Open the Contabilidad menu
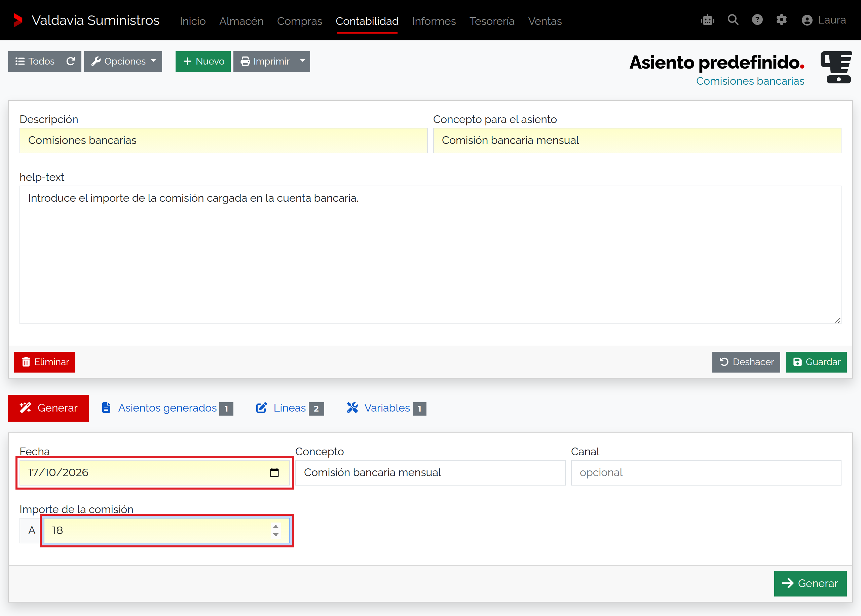861x616 pixels. [x=367, y=21]
